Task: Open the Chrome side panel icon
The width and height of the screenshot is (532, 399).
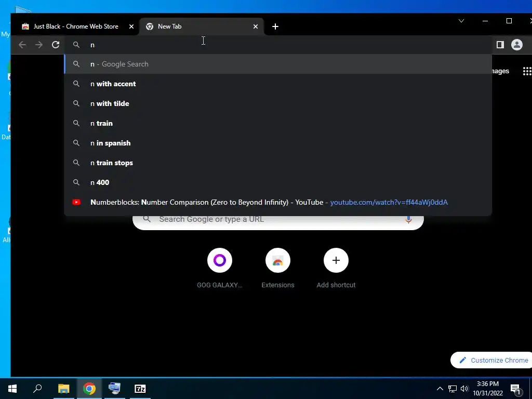Action: 500,45
